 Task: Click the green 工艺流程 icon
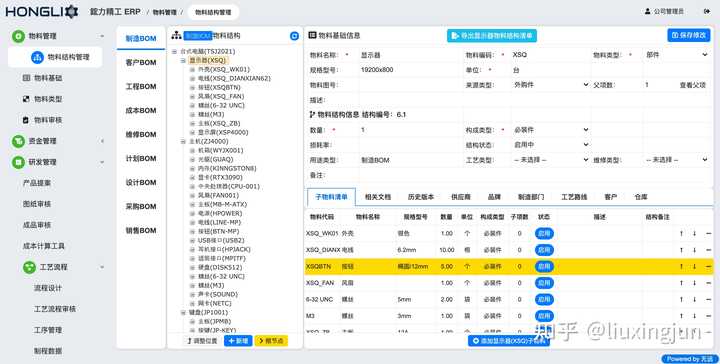tap(29, 267)
